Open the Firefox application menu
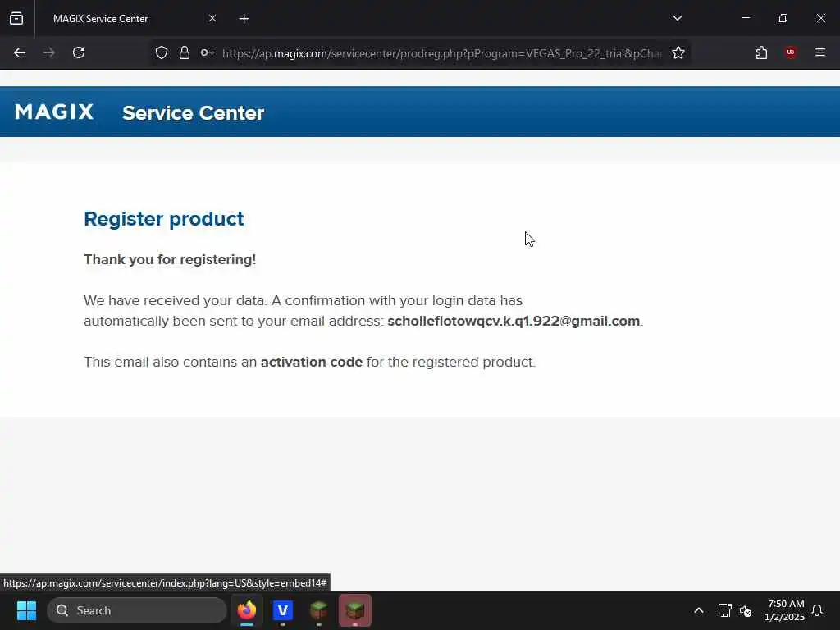Screen dimensions: 840x630 coord(820,52)
